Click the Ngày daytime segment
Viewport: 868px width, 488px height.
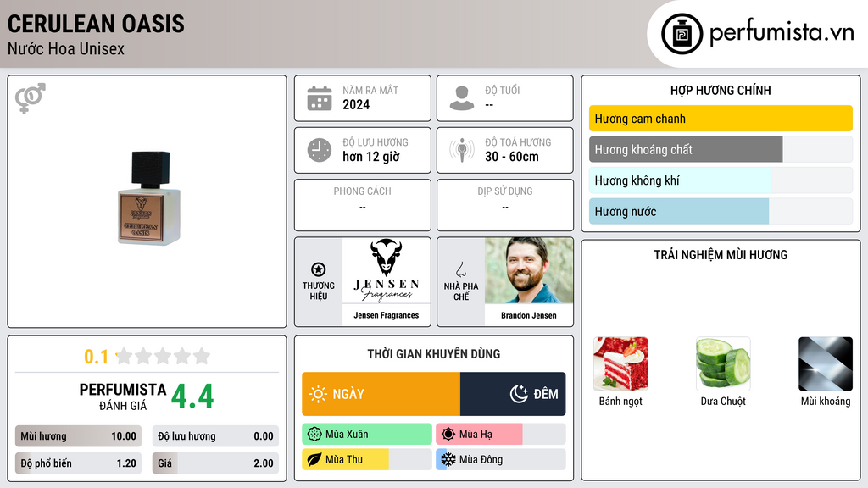point(381,394)
